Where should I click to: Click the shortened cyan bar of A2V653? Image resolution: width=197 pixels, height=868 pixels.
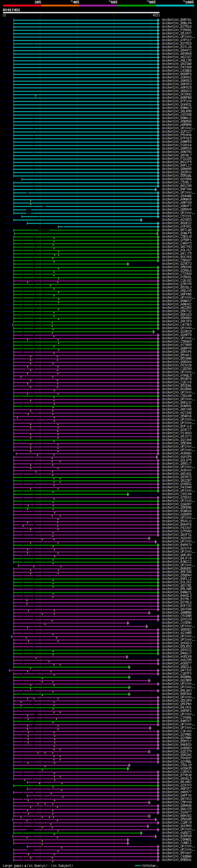point(78,220)
